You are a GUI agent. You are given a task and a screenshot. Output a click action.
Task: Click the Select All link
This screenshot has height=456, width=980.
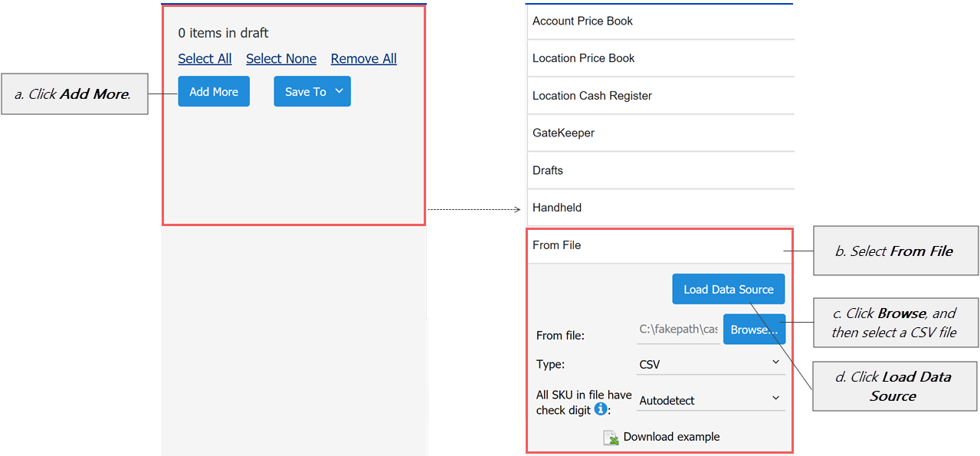point(205,58)
